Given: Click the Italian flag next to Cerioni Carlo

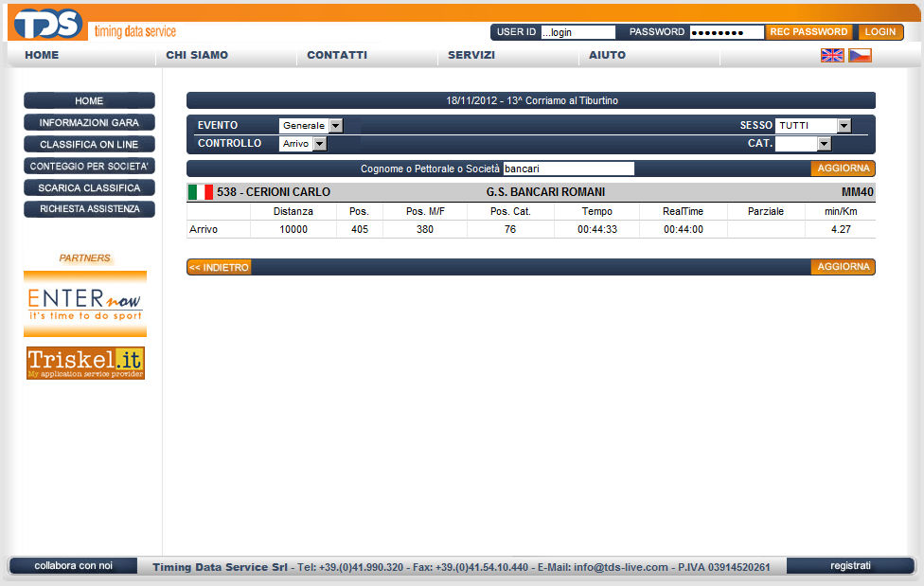Looking at the screenshot, I should 200,192.
